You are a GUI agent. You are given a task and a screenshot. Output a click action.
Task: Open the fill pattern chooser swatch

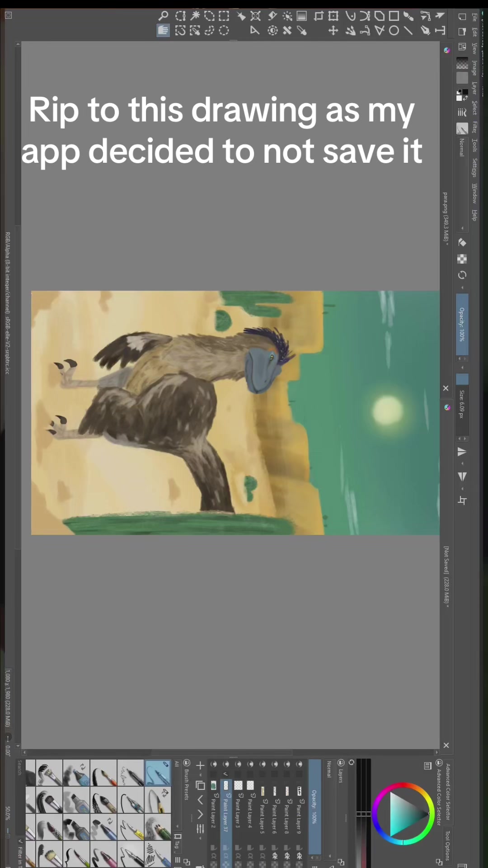pyautogui.click(x=462, y=78)
